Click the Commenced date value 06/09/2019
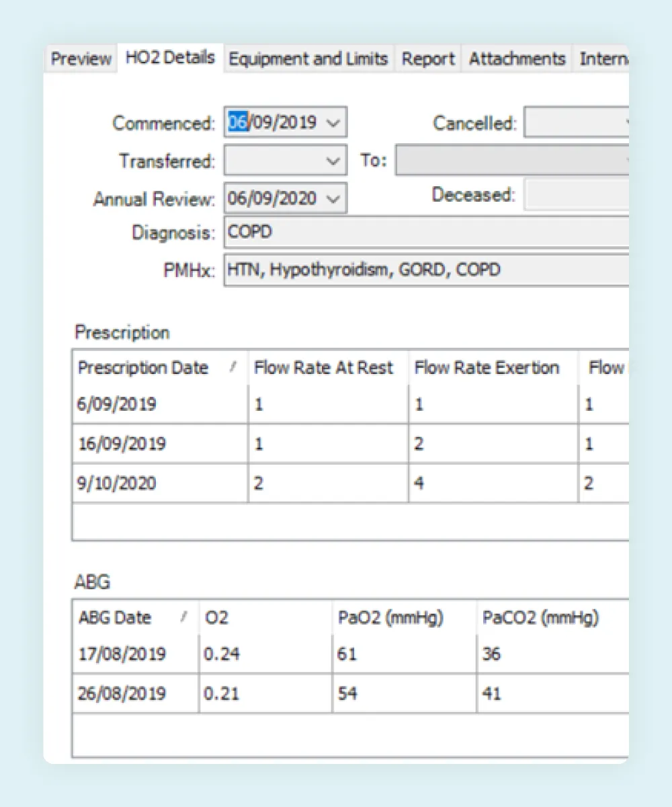This screenshot has height=807, width=672. (273, 124)
